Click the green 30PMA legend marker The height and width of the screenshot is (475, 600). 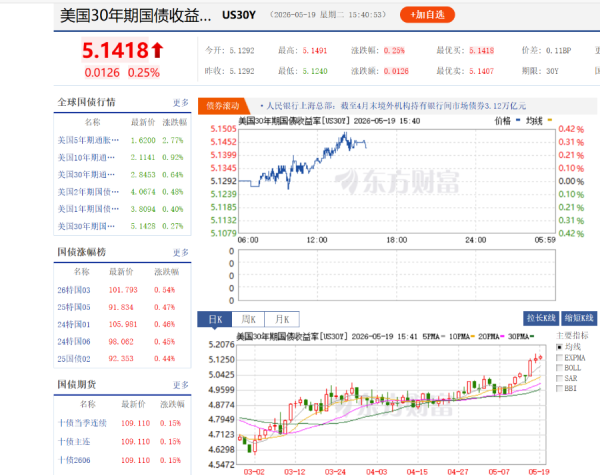[x=532, y=336]
